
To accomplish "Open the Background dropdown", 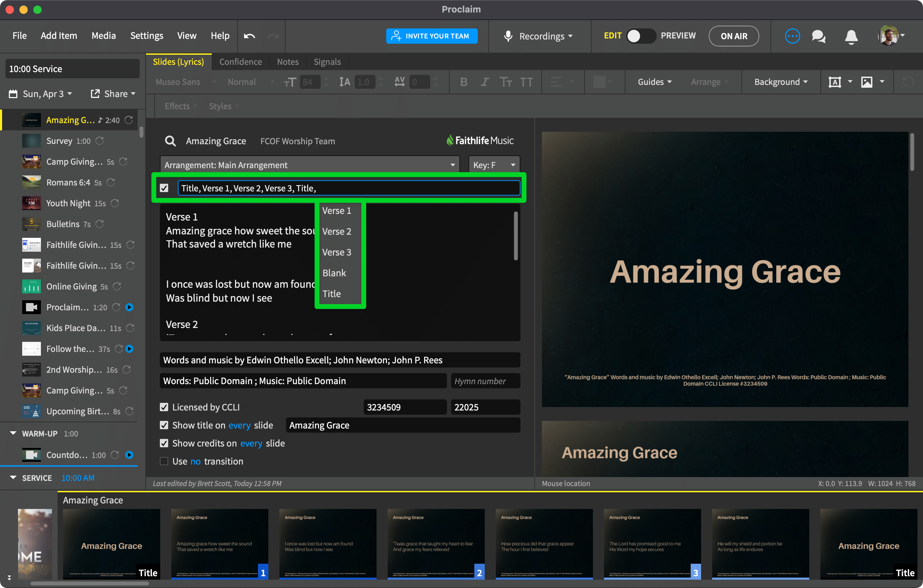I will [x=781, y=82].
